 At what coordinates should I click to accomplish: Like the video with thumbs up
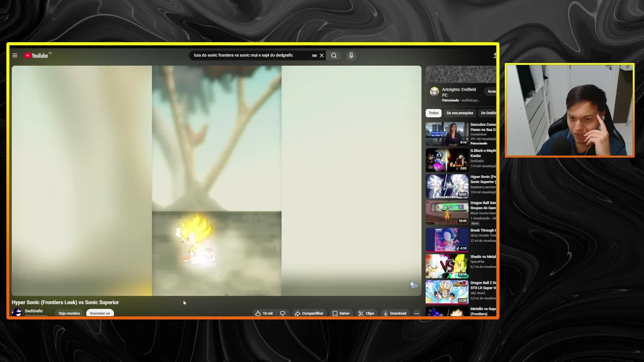click(264, 313)
